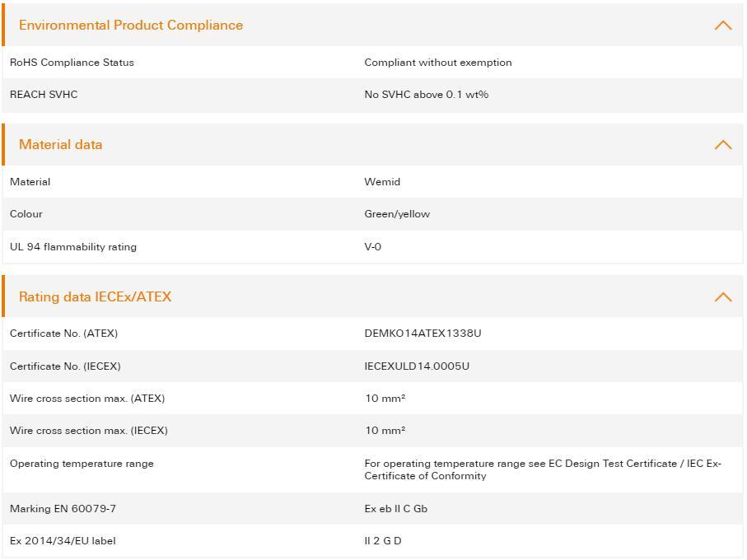This screenshot has width=747, height=560.
Task: Collapse the Environmental Product Compliance chevron
Action: tap(722, 26)
